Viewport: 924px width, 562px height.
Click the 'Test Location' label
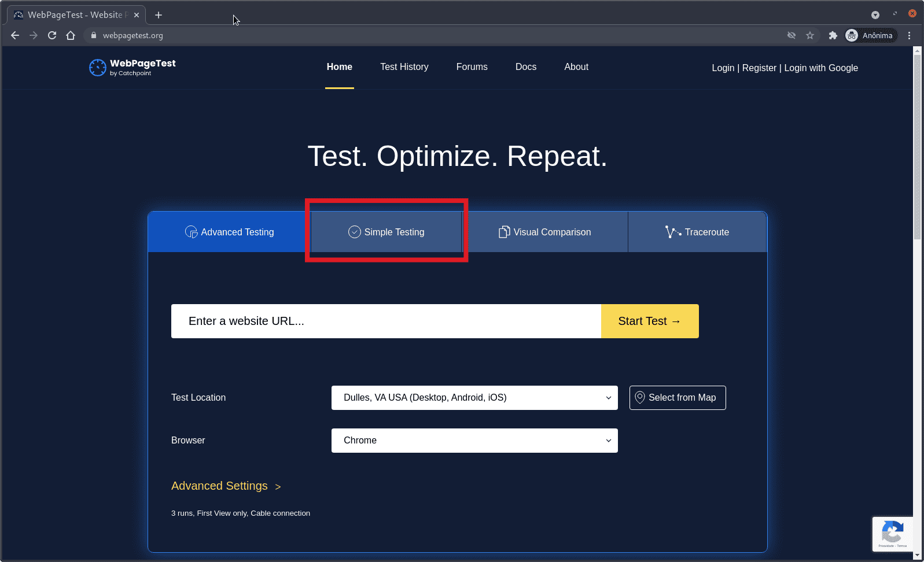pyautogui.click(x=198, y=398)
